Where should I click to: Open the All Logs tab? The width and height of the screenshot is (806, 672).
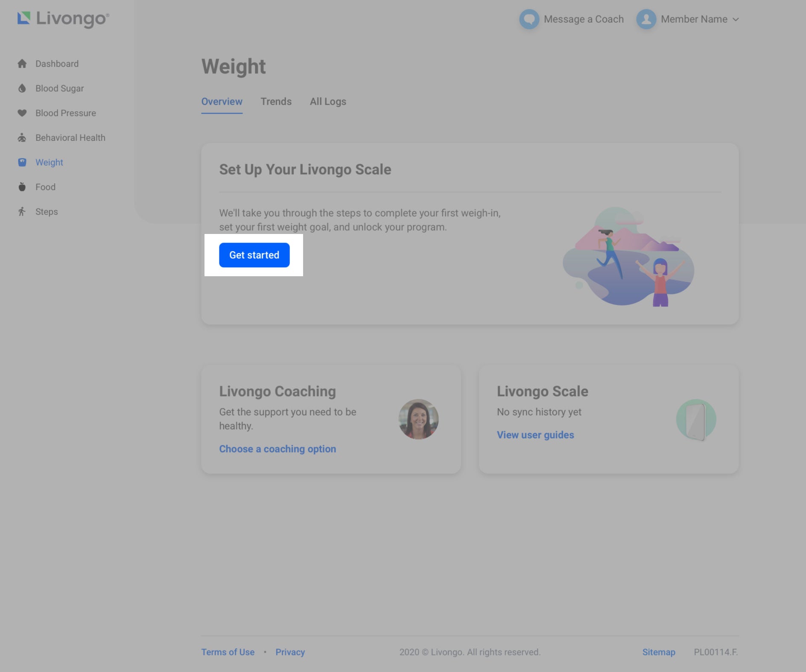coord(328,102)
